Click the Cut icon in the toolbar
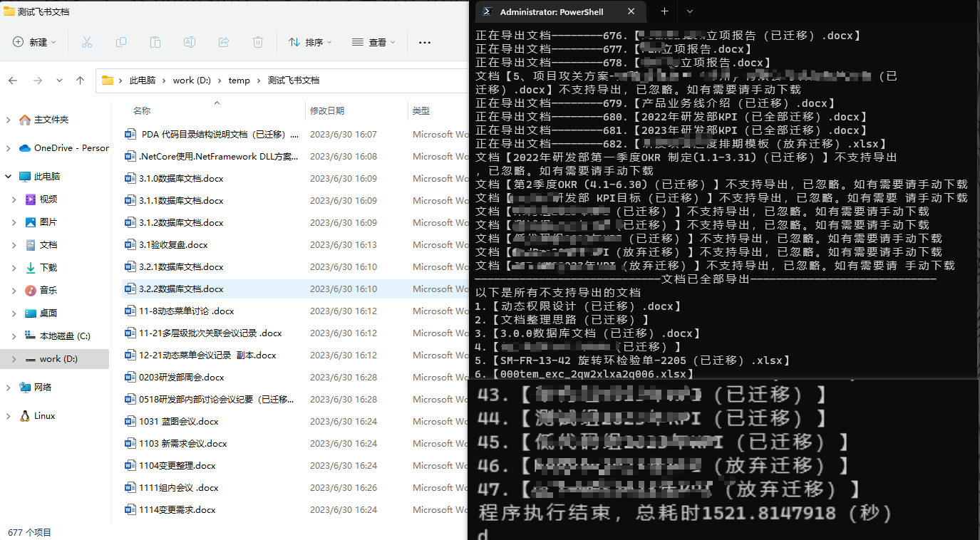The image size is (980, 540). pos(87,43)
